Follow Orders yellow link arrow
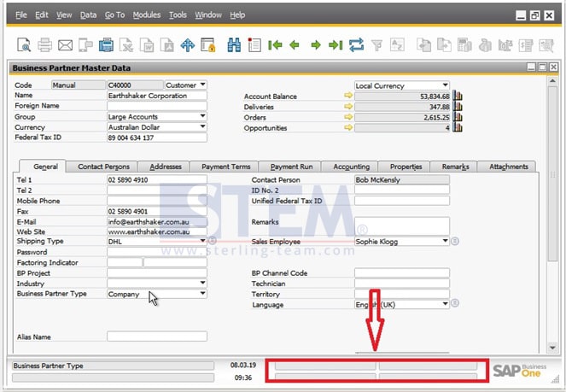Viewport: 566px width, 392px height. pos(348,117)
